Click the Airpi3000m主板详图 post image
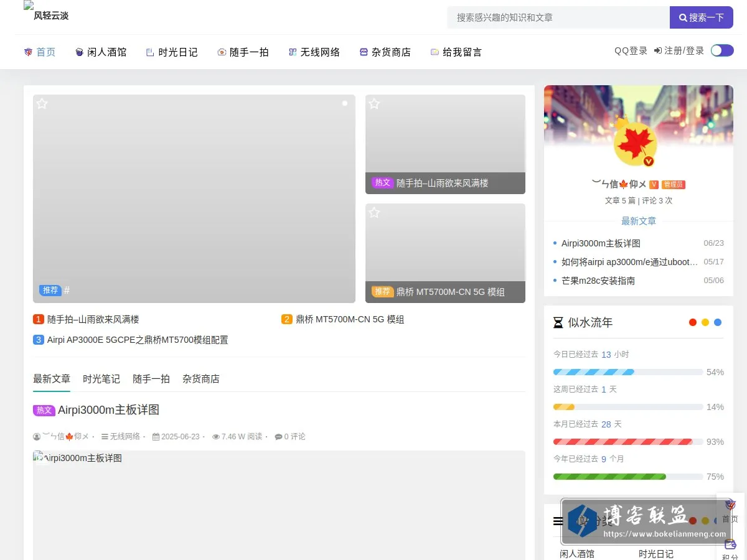747x560 pixels. [279, 505]
